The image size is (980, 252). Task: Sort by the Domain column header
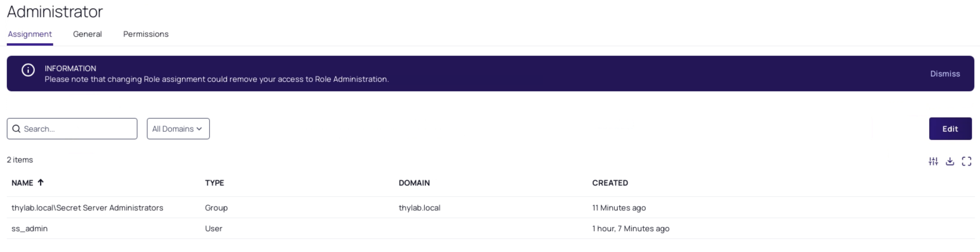[x=414, y=183]
